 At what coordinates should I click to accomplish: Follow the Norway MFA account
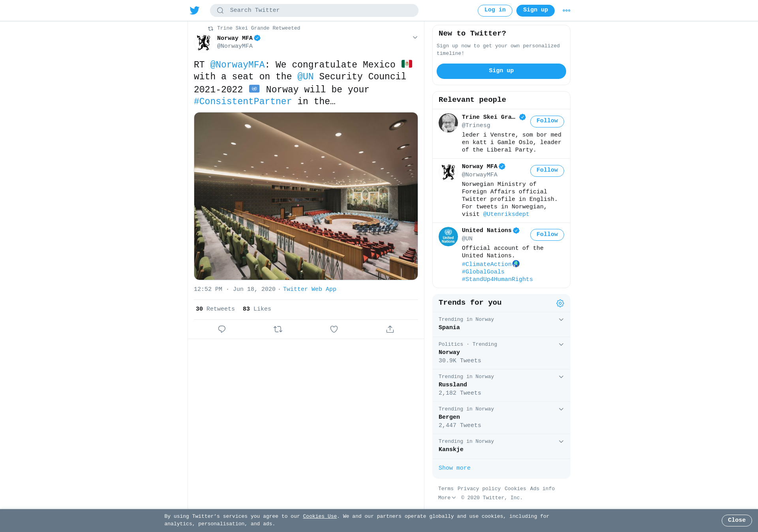click(x=547, y=170)
